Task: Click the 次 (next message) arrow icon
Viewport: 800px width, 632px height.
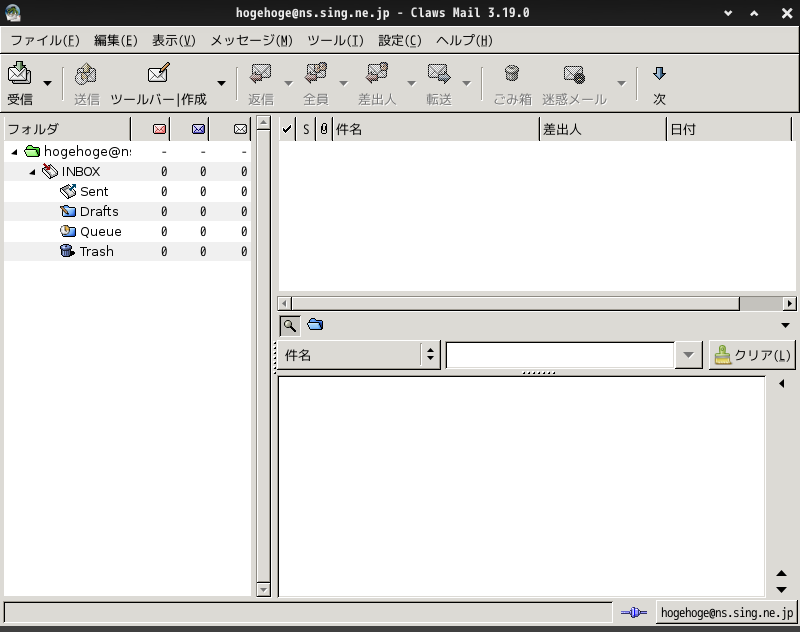Action: coord(659,73)
